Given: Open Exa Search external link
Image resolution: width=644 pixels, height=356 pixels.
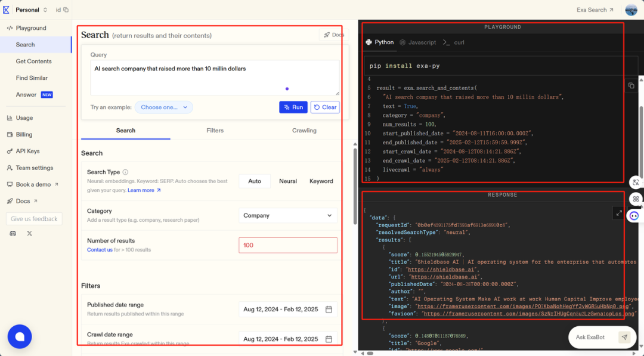Looking at the screenshot, I should 595,10.
